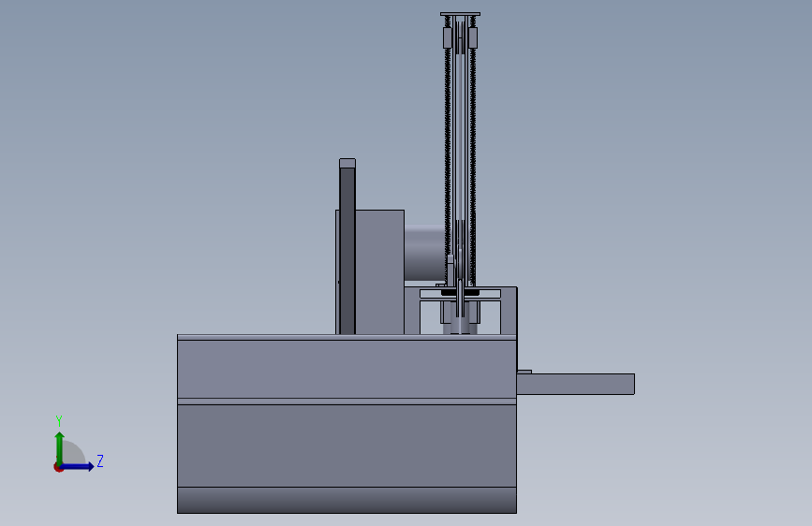This screenshot has height=526, width=812.
Task: Select the small tab on top of the protruding arm
Action: (524, 372)
